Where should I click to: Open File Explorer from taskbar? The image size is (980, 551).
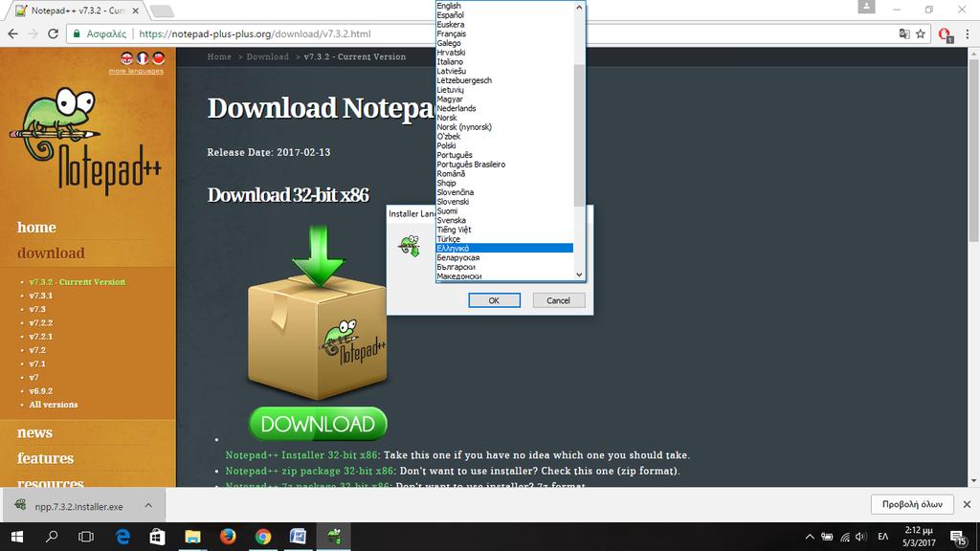coord(192,537)
